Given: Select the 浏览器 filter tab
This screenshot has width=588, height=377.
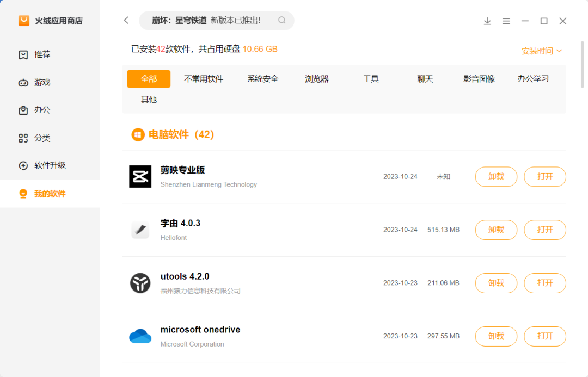Looking at the screenshot, I should tap(317, 79).
